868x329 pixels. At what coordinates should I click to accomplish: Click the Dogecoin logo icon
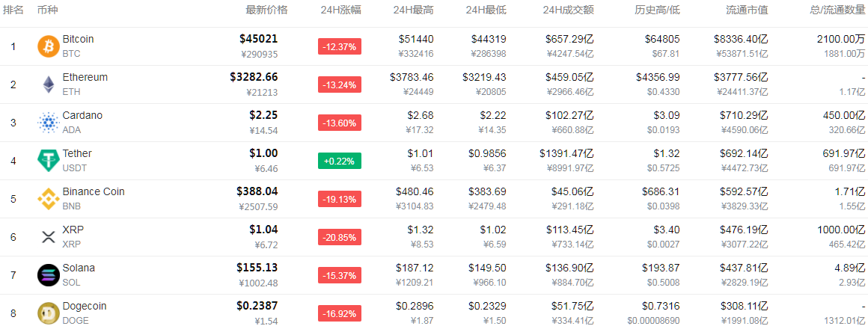[x=48, y=313]
